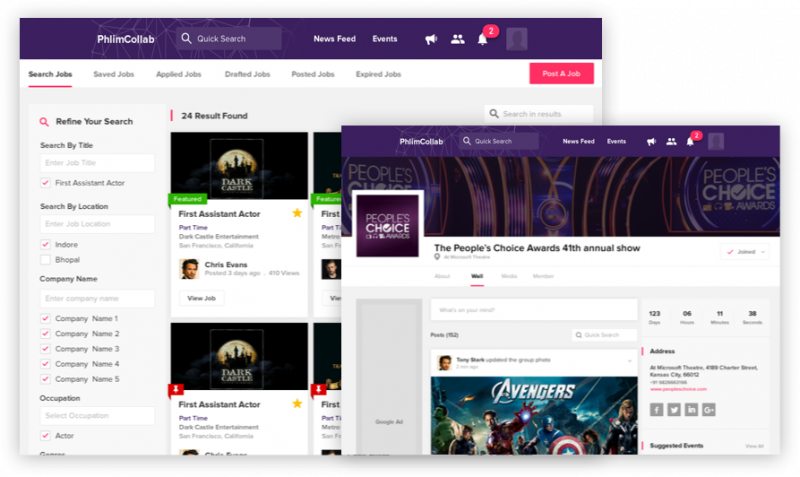Click red pin badge on second-row job card

pyautogui.click(x=176, y=391)
